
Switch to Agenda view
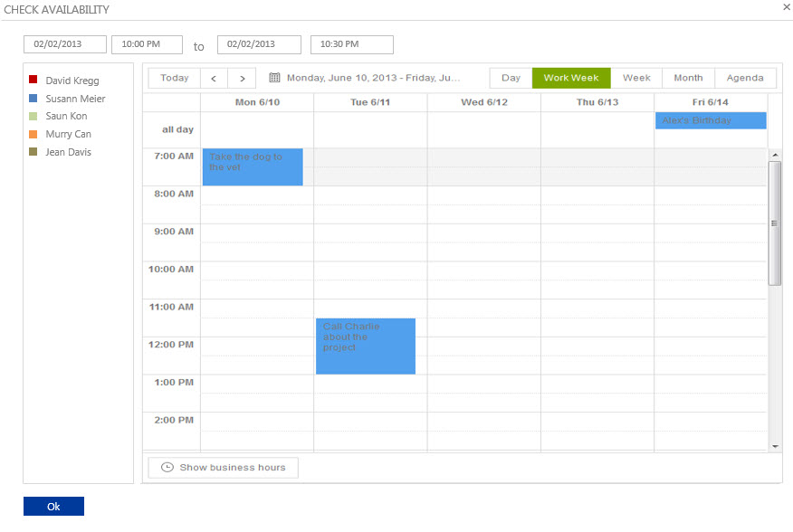pos(745,78)
